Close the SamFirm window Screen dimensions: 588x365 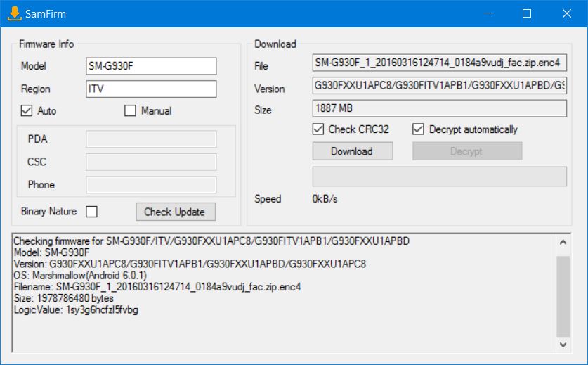pos(566,13)
